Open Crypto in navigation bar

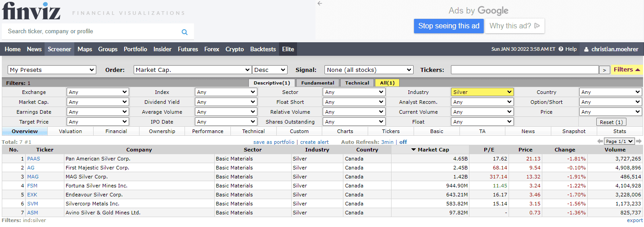[234, 49]
